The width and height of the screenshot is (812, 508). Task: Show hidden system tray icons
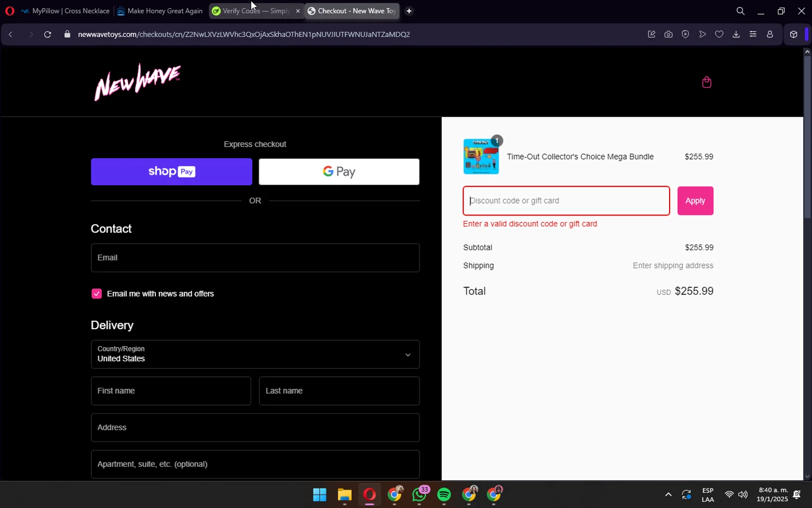[668, 494]
